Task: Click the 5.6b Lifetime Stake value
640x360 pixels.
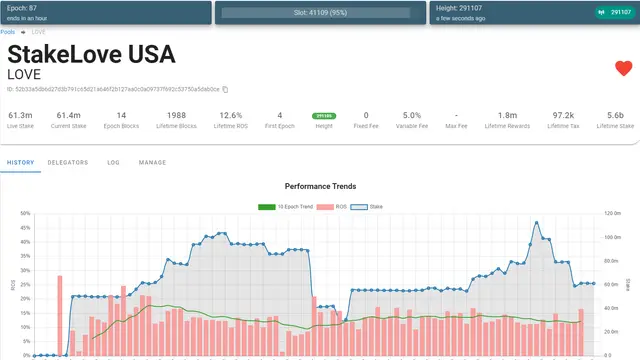Action: [615, 116]
